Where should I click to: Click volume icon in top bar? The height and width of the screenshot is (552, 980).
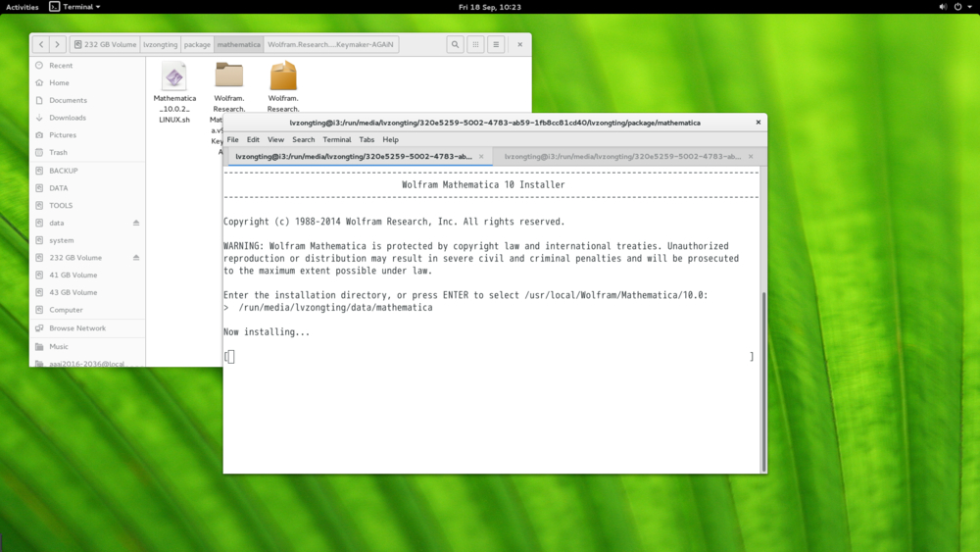click(x=943, y=7)
